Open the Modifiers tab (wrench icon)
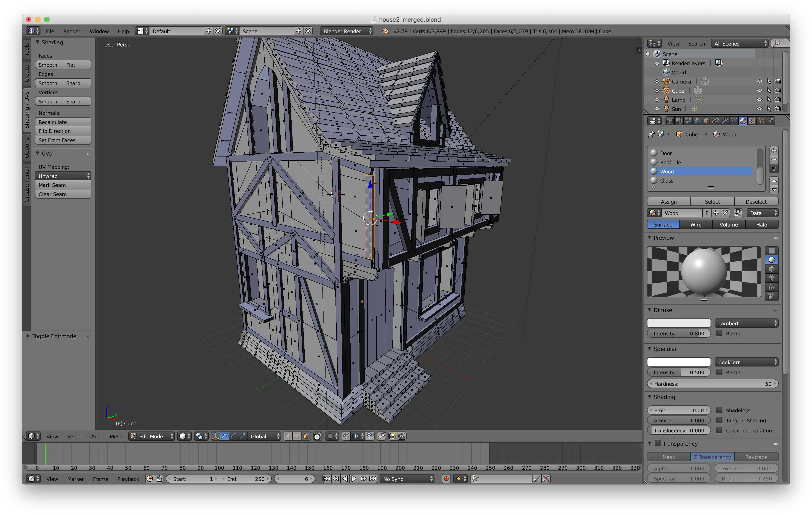 pyautogui.click(x=725, y=121)
